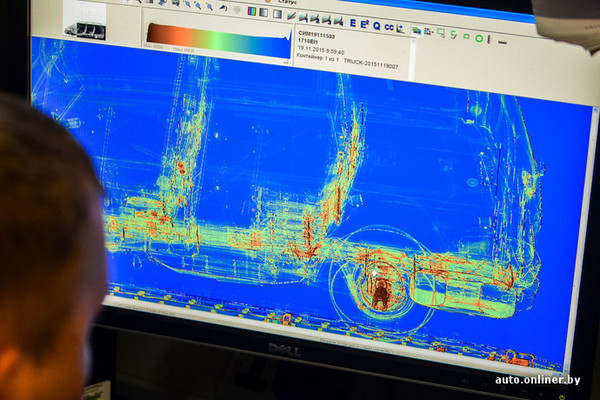This screenshot has height=400, width=600.
Task: Click the color histogram gradient bar
Action: 218,41
